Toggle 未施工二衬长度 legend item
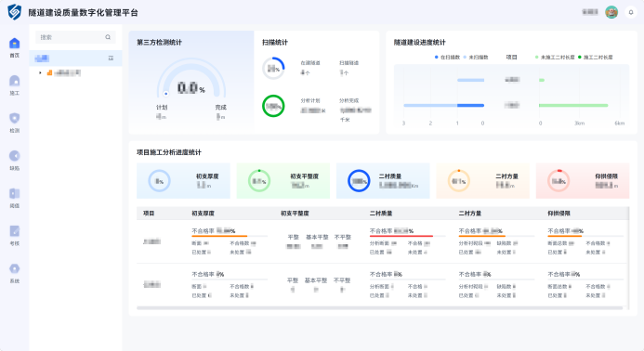The height and width of the screenshot is (351, 644). pos(555,57)
